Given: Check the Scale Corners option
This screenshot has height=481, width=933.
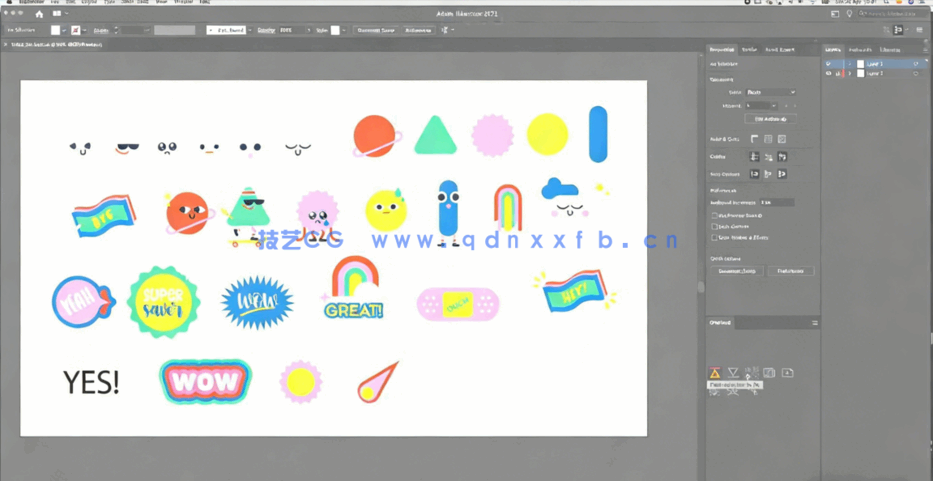Looking at the screenshot, I should (714, 226).
